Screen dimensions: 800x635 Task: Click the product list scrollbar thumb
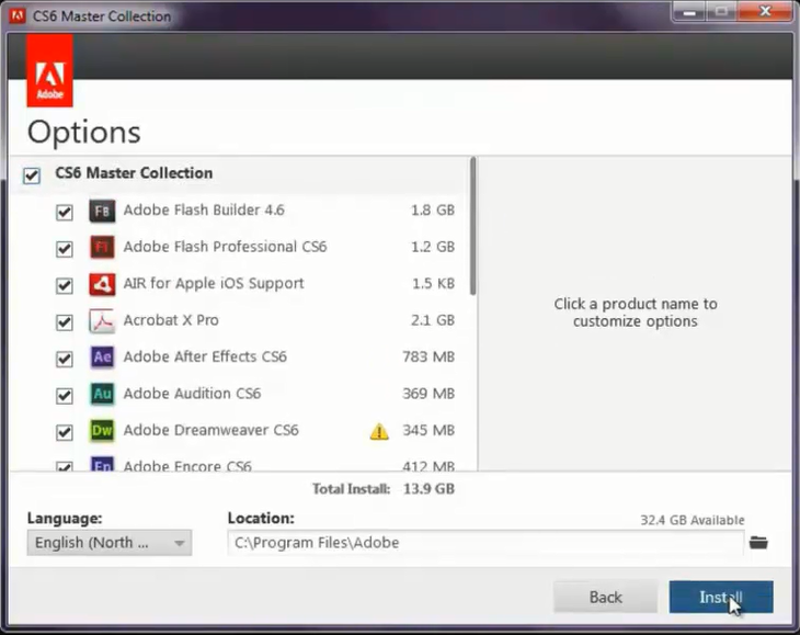click(x=473, y=226)
